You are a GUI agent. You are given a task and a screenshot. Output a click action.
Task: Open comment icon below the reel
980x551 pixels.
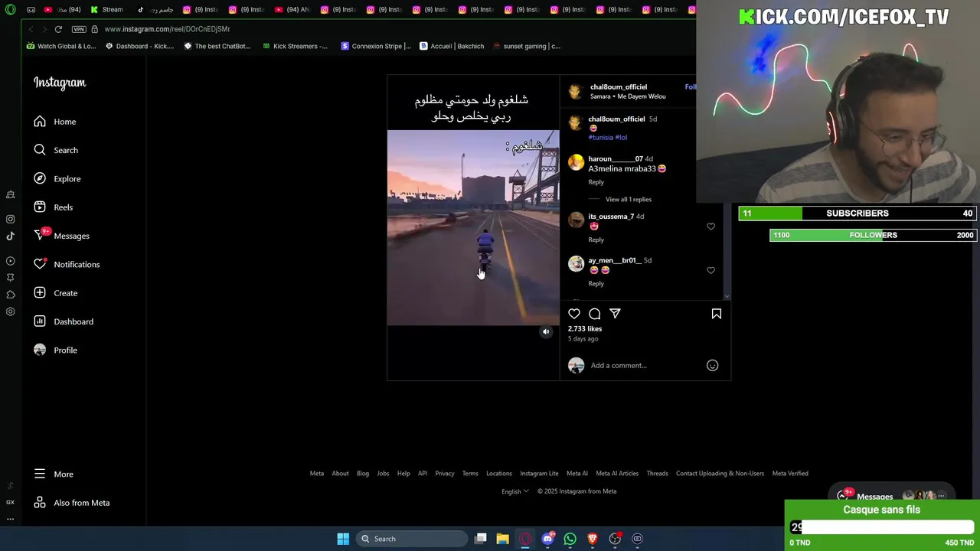point(595,314)
